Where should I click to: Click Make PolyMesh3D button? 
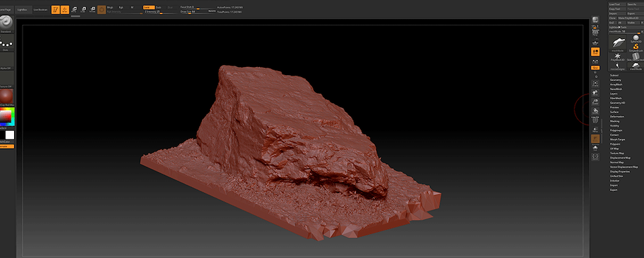click(630, 18)
